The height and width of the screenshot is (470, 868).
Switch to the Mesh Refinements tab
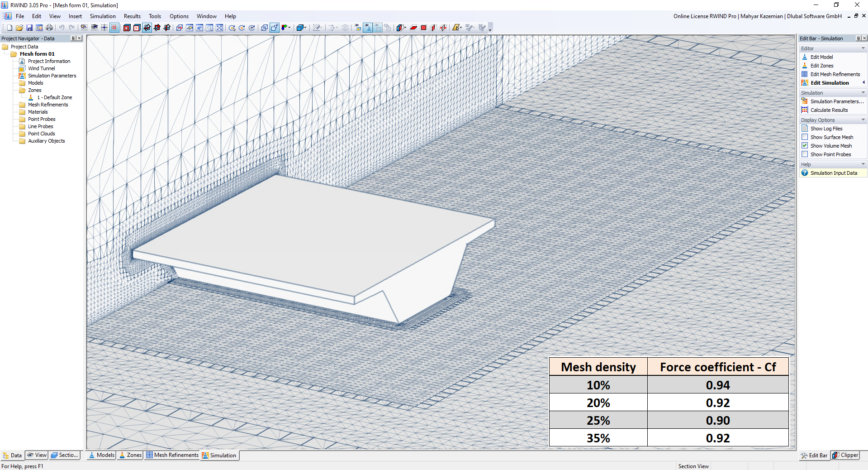click(x=172, y=456)
